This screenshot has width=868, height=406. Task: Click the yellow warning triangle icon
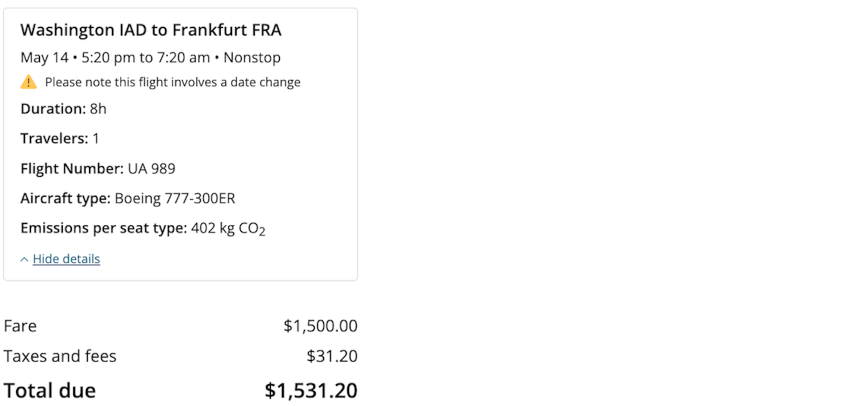coord(28,82)
